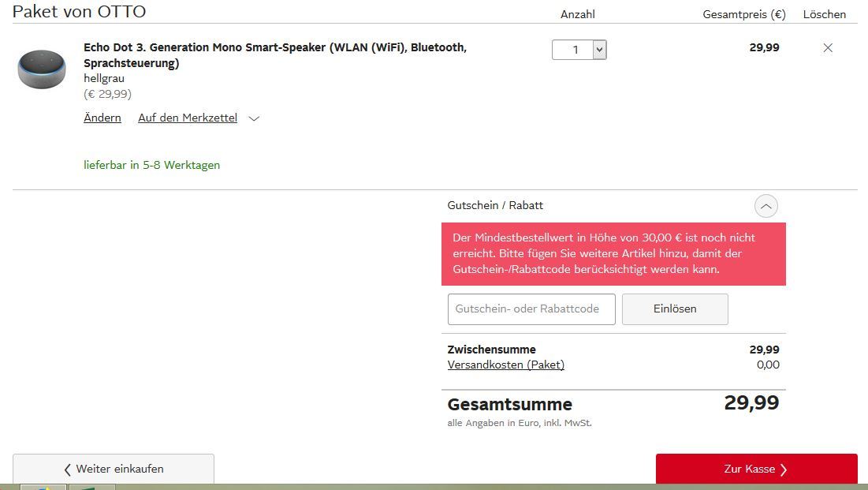Focus the Gutschein- oder Rabattcode field
The width and height of the screenshot is (868, 490).
click(x=531, y=309)
